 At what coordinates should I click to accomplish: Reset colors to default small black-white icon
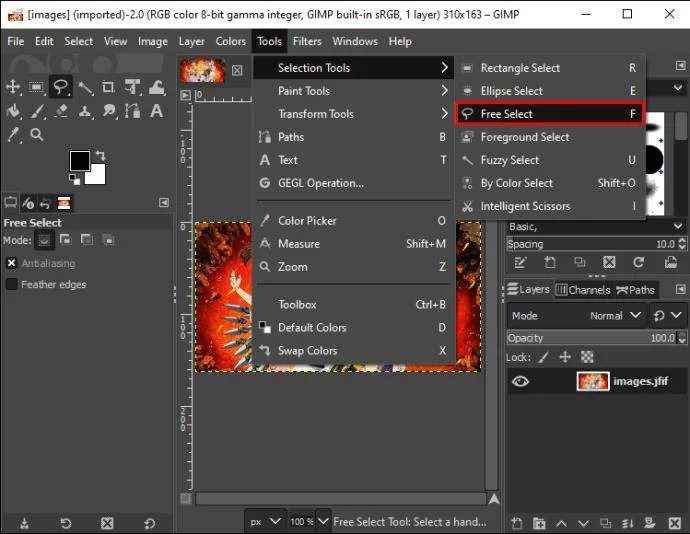coord(74,179)
